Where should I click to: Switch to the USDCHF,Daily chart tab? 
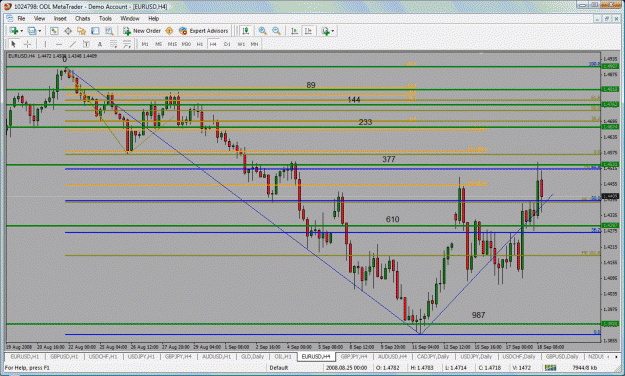coord(518,356)
